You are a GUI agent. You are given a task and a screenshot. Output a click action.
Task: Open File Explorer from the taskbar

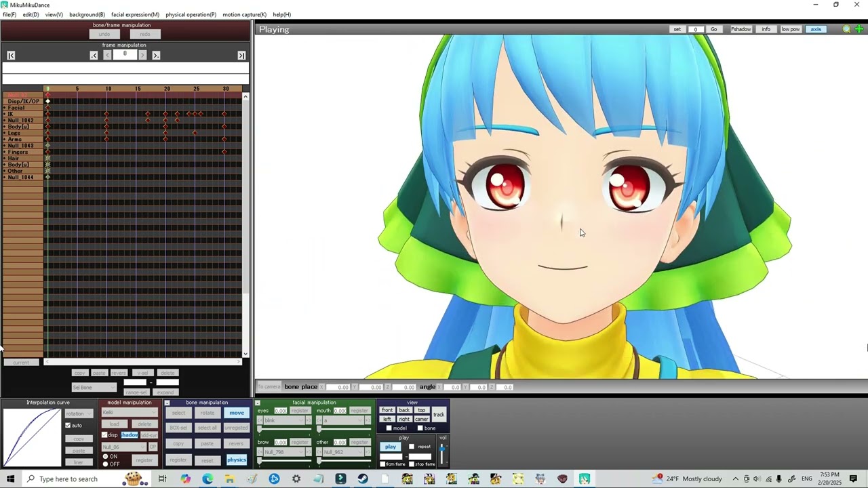pos(229,479)
